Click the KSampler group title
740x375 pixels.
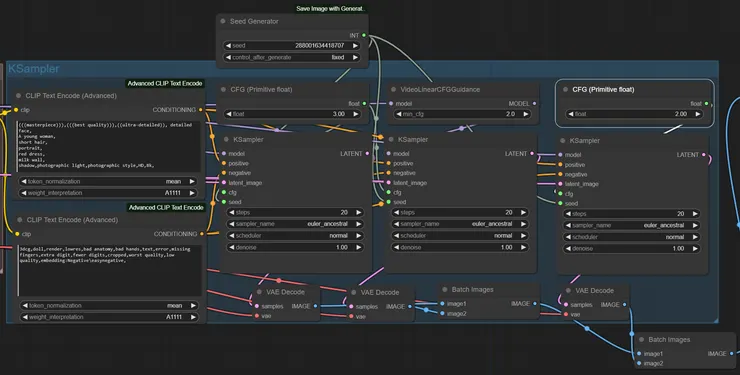click(x=34, y=69)
